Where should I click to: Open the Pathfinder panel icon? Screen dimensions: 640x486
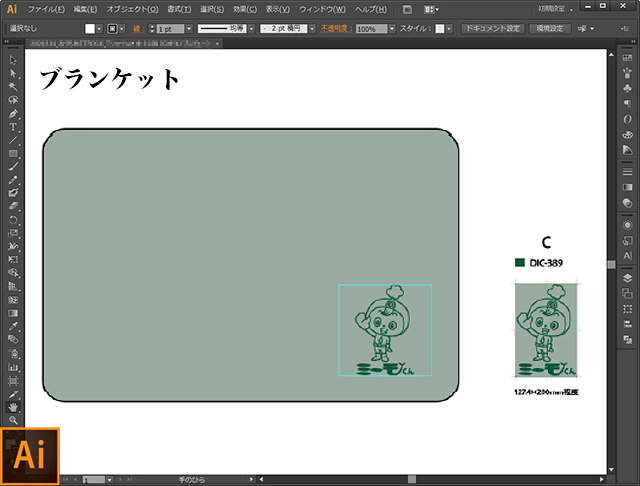tap(627, 339)
